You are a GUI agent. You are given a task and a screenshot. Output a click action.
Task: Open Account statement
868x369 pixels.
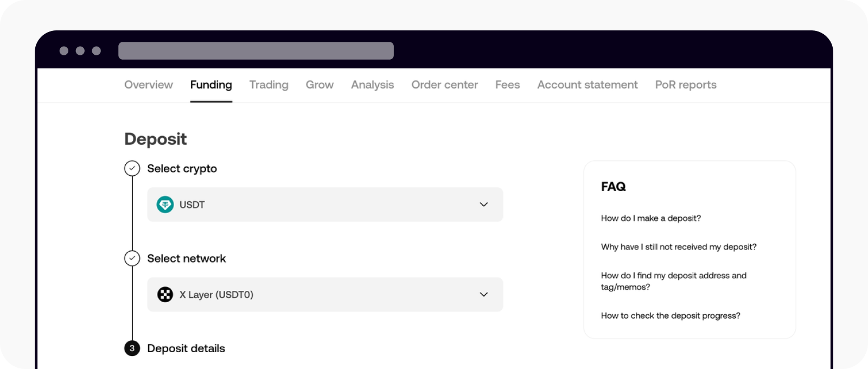[587, 85]
